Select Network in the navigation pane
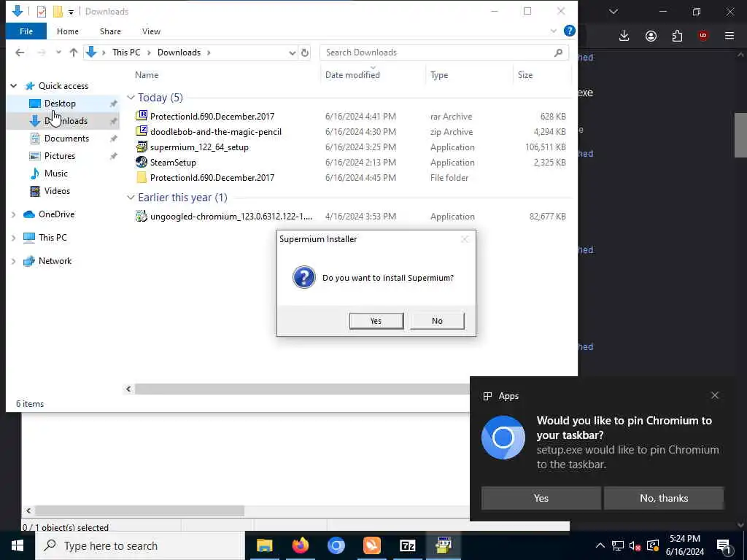Image resolution: width=747 pixels, height=560 pixels. click(x=55, y=261)
